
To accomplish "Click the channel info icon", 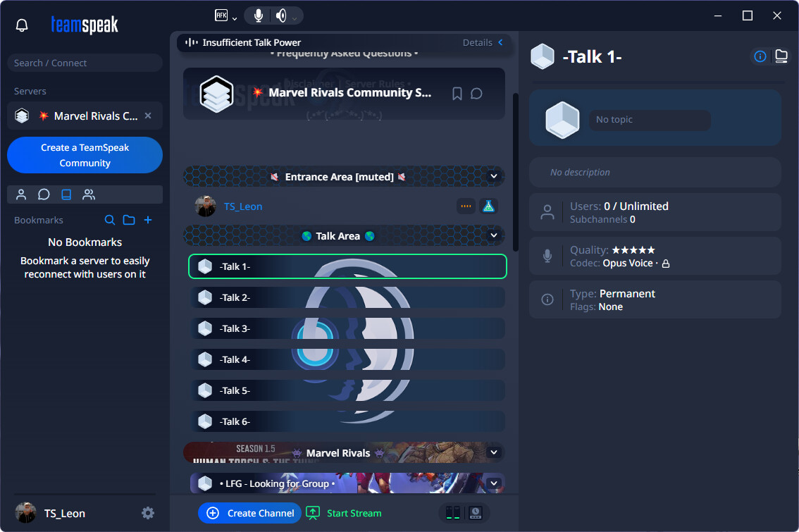I will (760, 56).
